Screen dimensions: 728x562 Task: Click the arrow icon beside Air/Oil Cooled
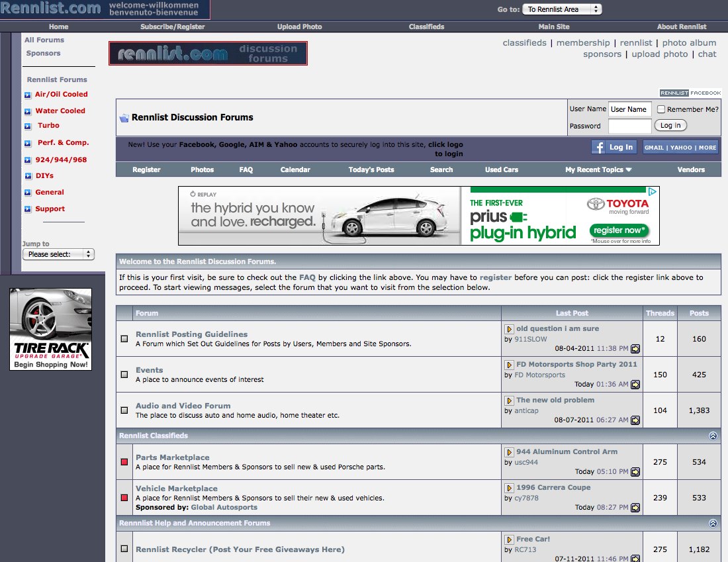(27, 95)
